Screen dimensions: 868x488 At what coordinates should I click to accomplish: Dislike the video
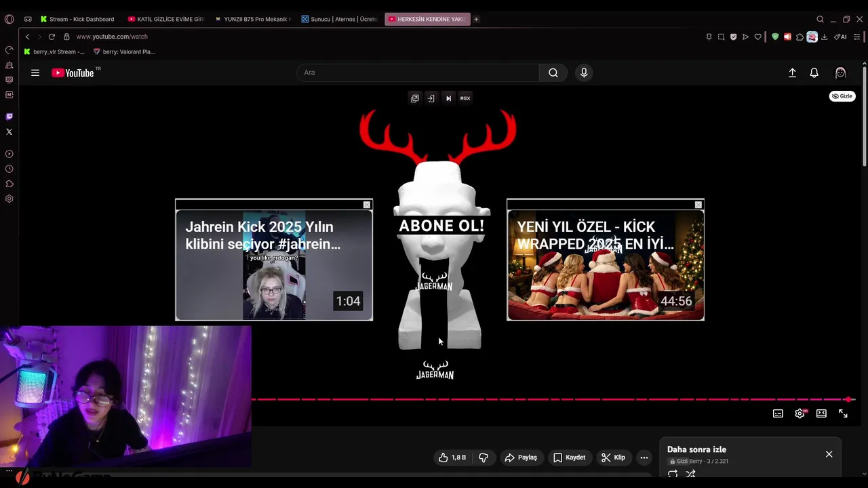484,457
